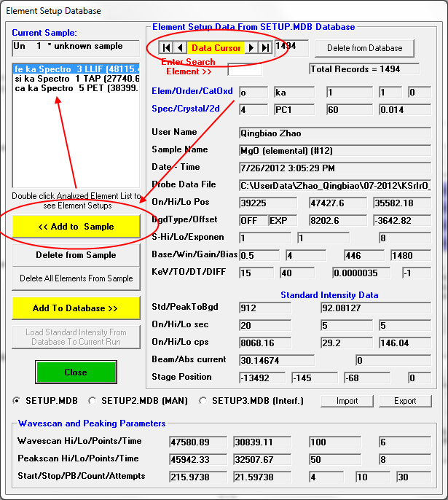
Task: Open the Import dialog
Action: 347,401
